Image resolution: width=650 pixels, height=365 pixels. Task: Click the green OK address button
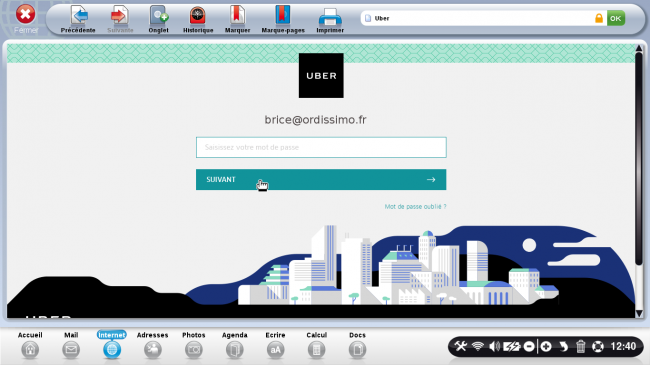click(x=616, y=18)
